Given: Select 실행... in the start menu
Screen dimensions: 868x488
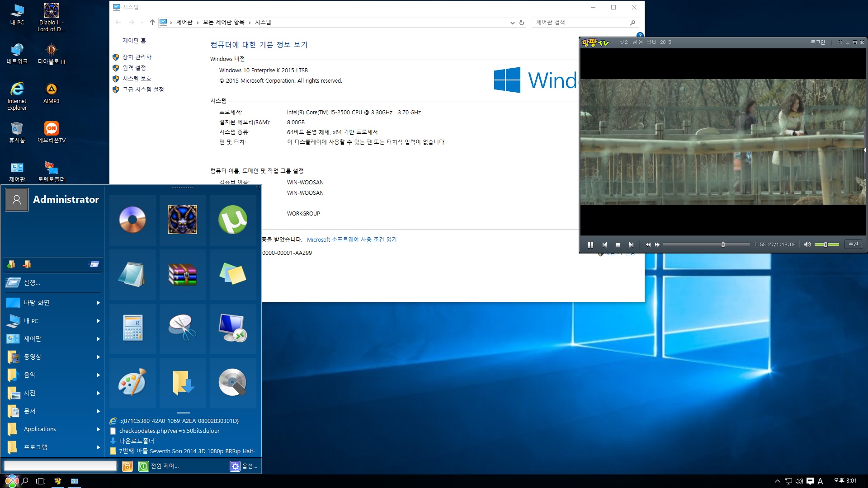Looking at the screenshot, I should [53, 283].
